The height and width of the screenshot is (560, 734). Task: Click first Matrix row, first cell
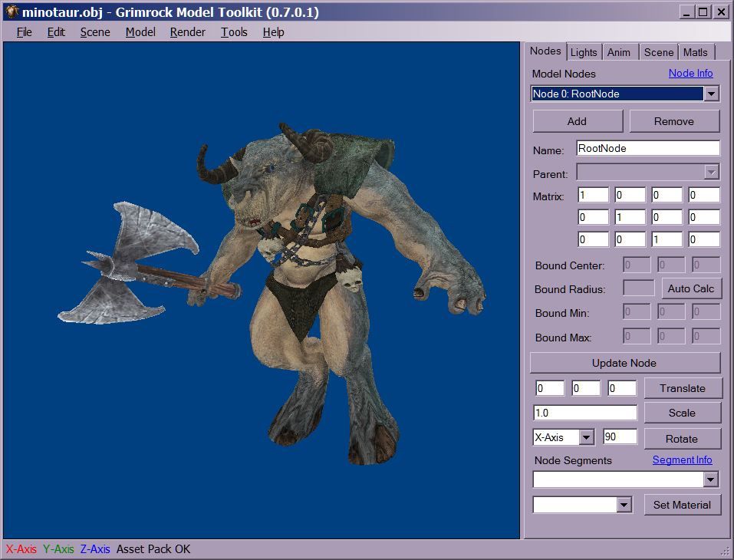593,195
